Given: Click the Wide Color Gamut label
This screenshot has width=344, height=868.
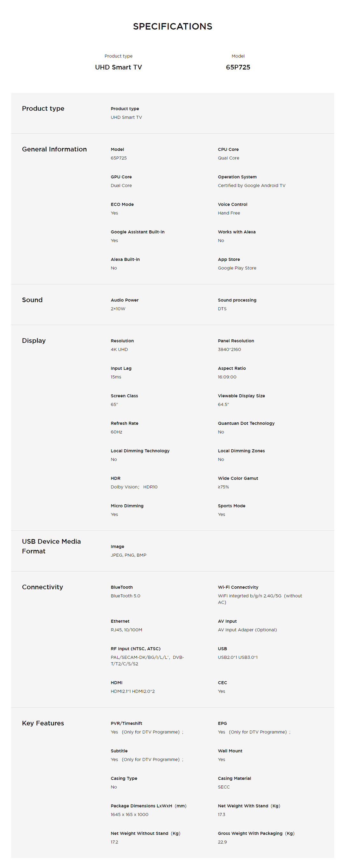Looking at the screenshot, I should (x=238, y=478).
